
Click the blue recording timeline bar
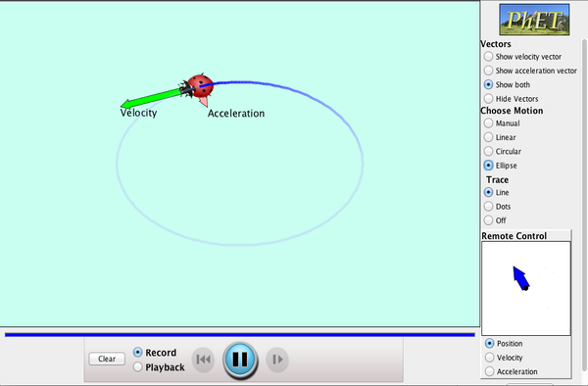[240, 335]
